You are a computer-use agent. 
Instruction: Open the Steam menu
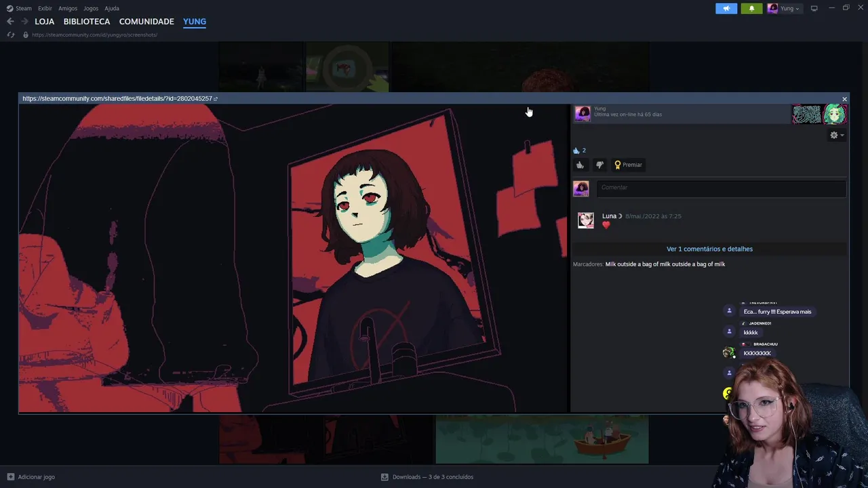pyautogui.click(x=19, y=8)
